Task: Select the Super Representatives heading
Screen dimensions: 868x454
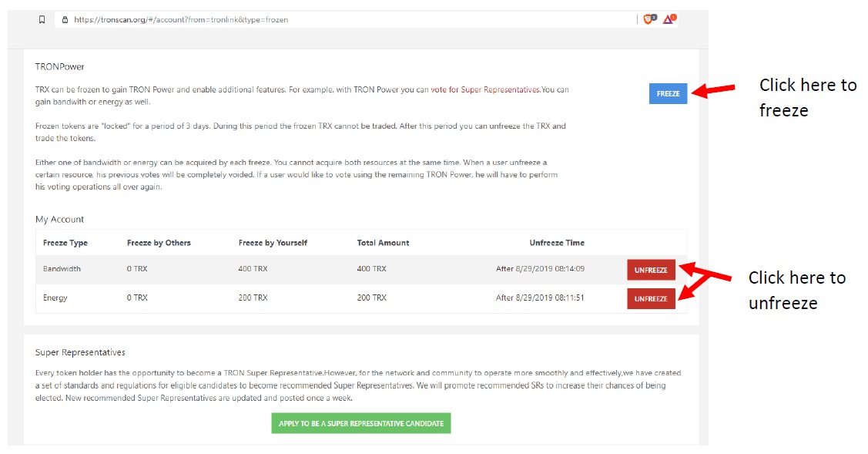Action: tap(80, 352)
